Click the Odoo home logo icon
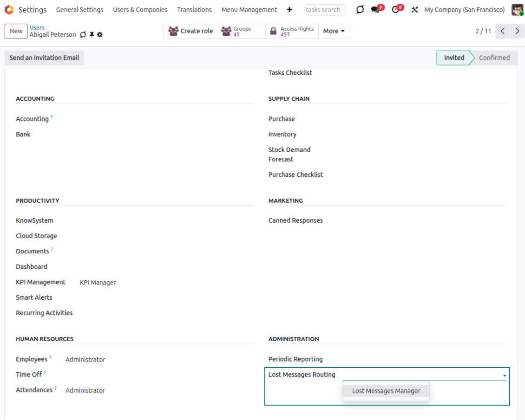Screen dimensions: 525x420 point(9,10)
